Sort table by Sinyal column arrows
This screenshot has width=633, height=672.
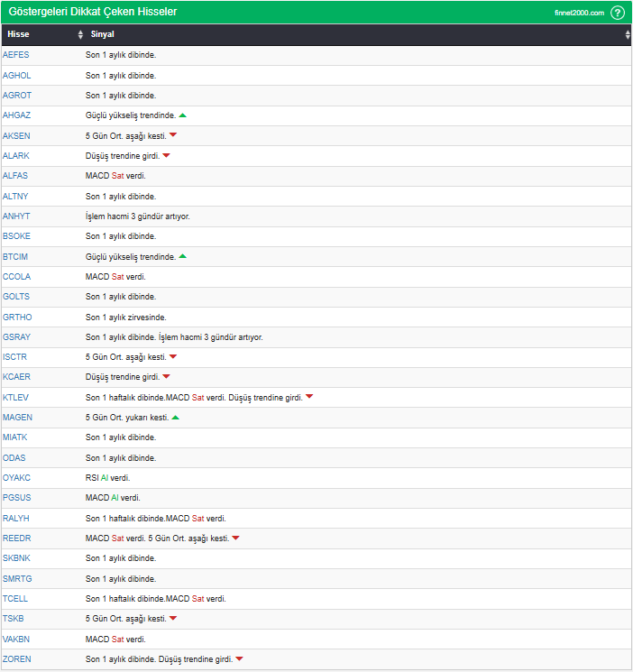coord(628,34)
